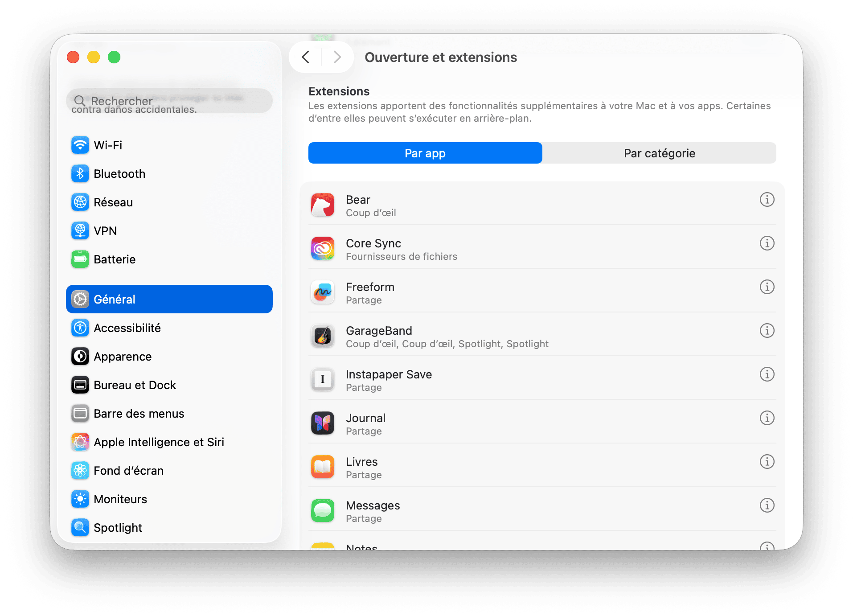
Task: Open Wi-Fi settings from sidebar
Action: (80, 145)
